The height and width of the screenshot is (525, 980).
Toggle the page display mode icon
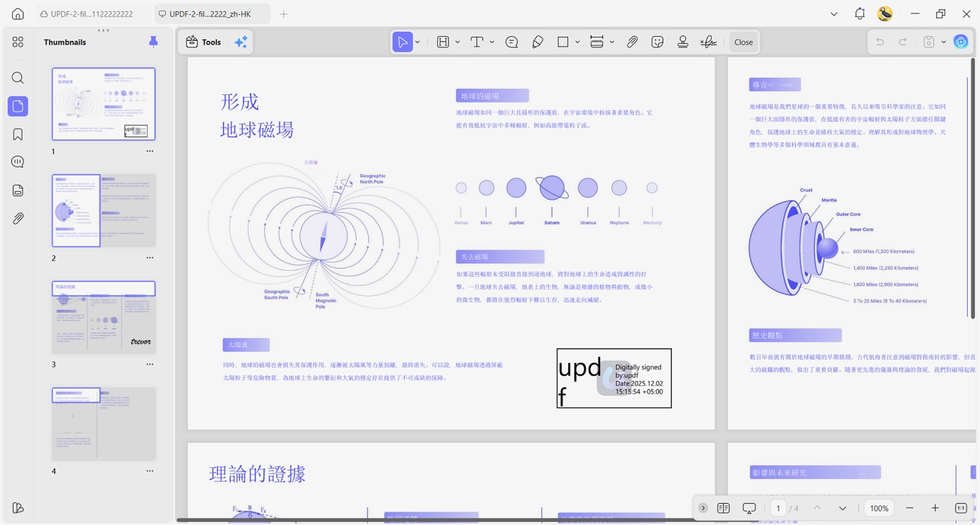(724, 508)
